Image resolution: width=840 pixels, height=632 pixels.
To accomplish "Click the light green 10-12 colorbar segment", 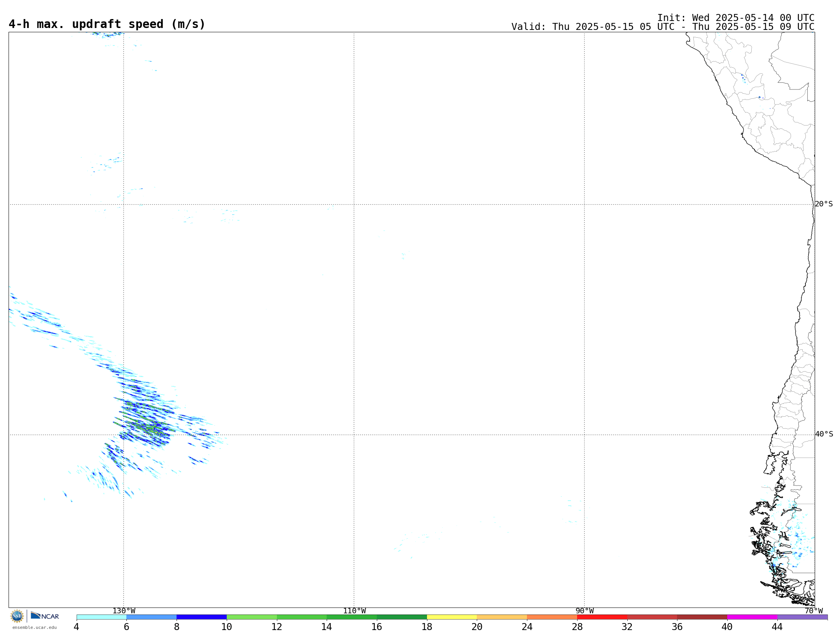I will click(x=252, y=617).
